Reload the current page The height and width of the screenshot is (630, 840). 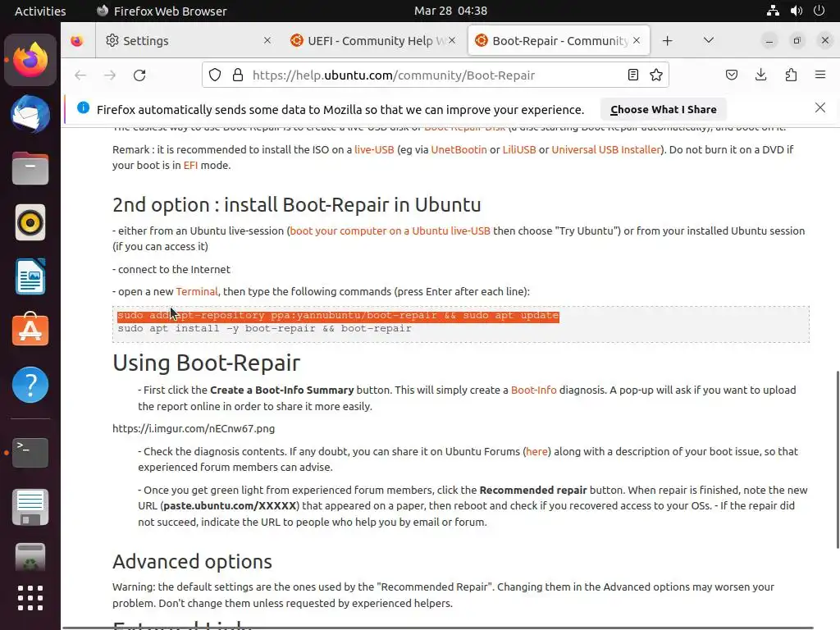point(139,75)
